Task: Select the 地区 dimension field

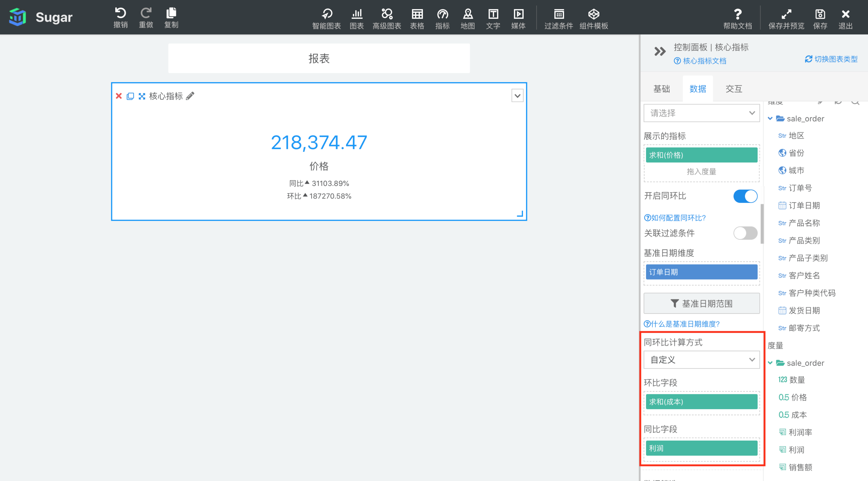Action: tap(792, 136)
